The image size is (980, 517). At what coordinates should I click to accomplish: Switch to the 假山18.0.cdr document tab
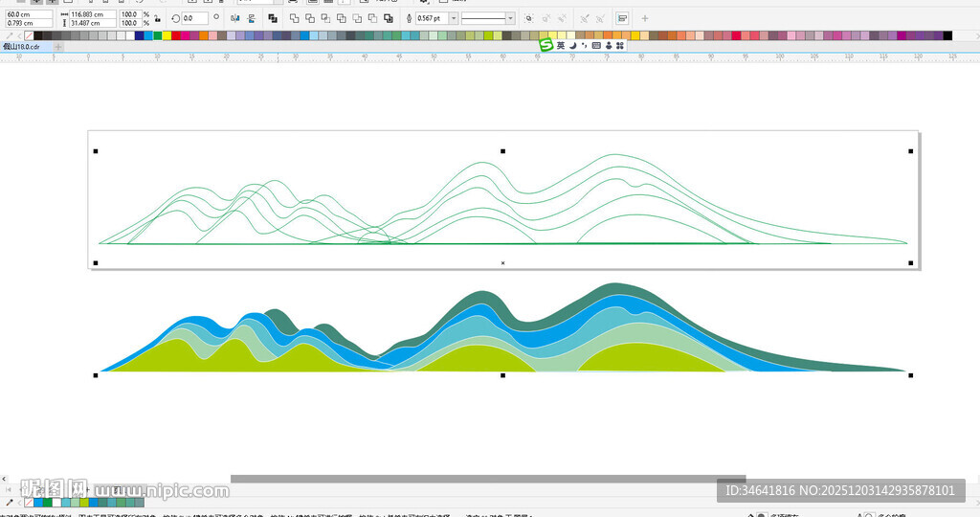pyautogui.click(x=23, y=46)
